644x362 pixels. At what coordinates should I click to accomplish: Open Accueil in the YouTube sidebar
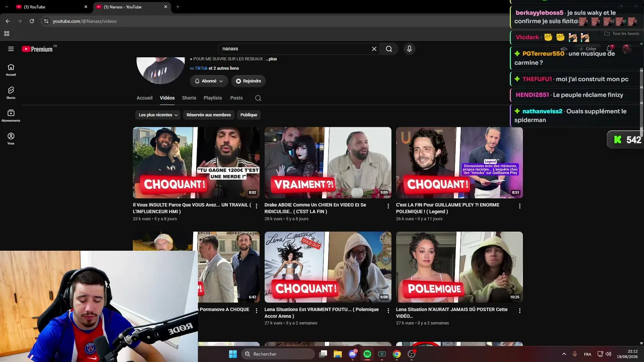11,70
